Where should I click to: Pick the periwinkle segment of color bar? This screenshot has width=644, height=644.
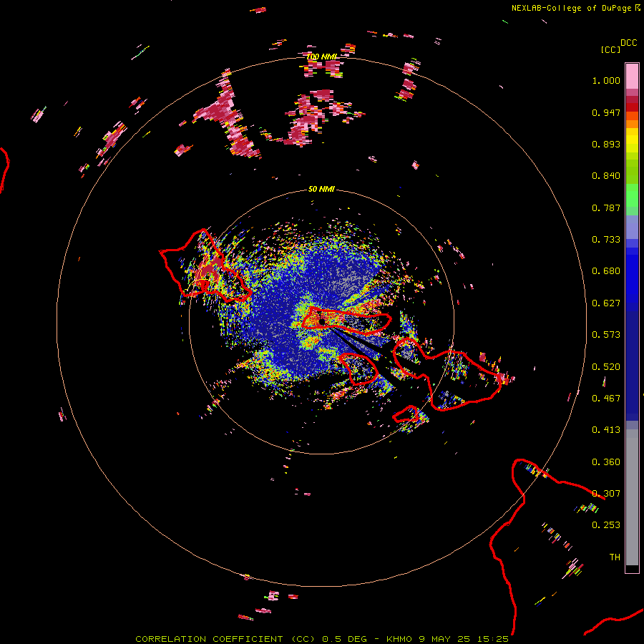coord(632,228)
